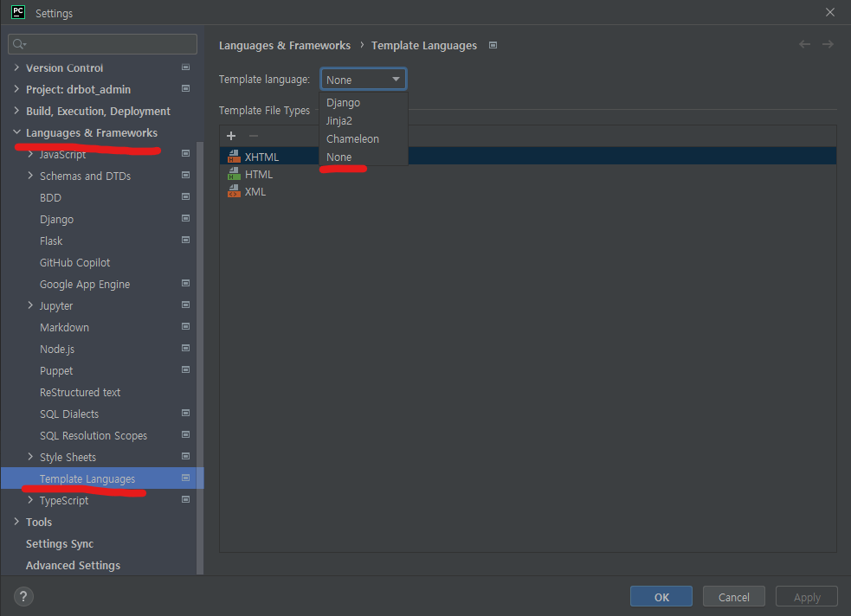The height and width of the screenshot is (616, 851).
Task: Click the search magnifier icon in settings
Action: (x=19, y=44)
